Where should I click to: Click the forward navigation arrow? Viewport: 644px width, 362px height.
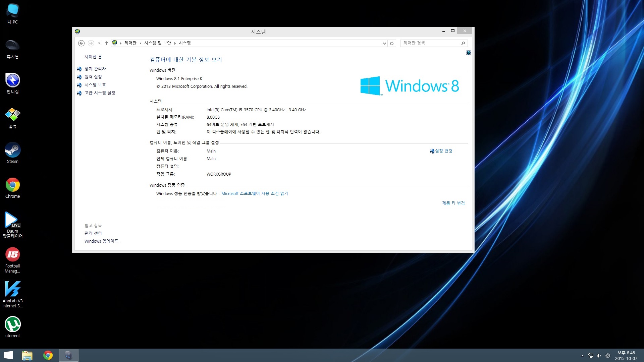[x=91, y=43]
